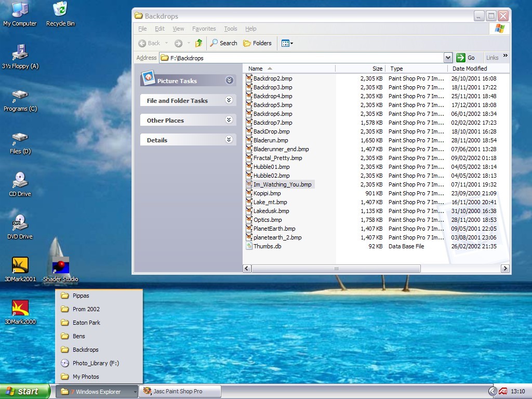The image size is (532, 399).
Task: Switch to the Eaton Park folder window
Action: click(99, 323)
